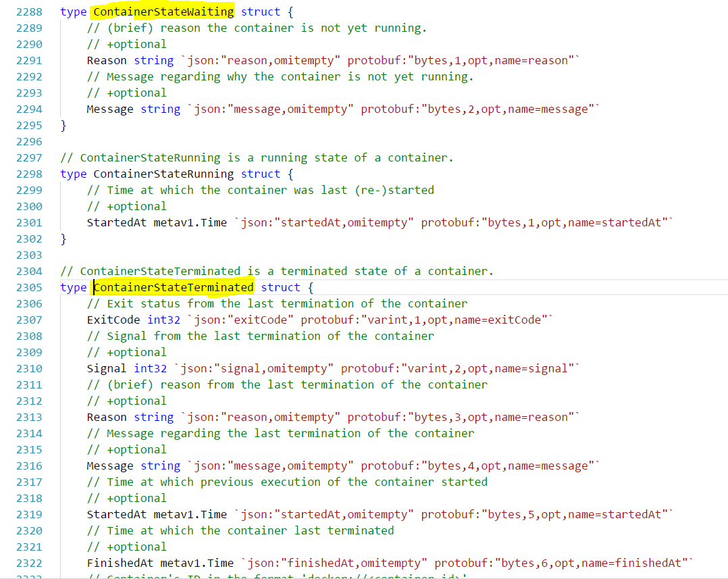Select highlighted ContainerStateWaiting type name
728x579 pixels.
pos(163,11)
